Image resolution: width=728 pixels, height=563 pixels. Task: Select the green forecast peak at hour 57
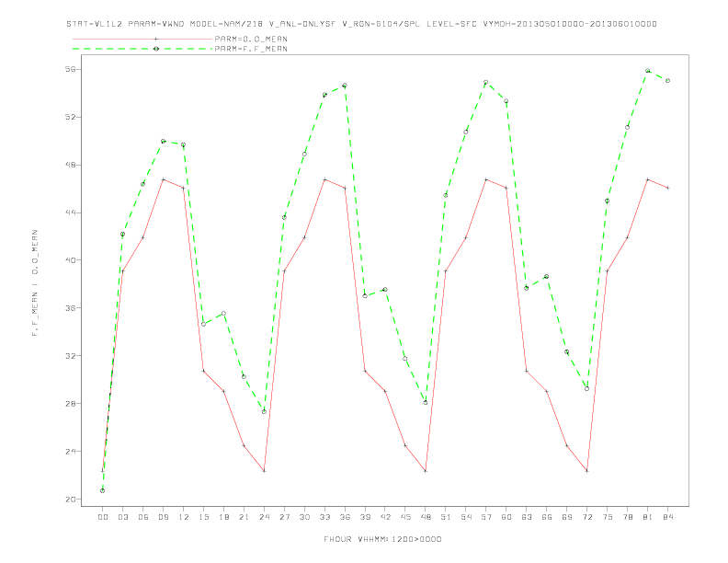[486, 82]
